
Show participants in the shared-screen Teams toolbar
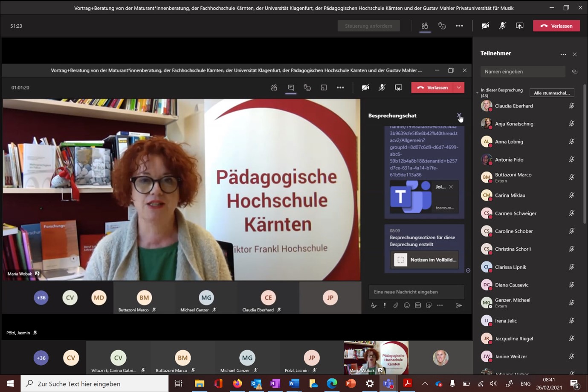(x=274, y=87)
